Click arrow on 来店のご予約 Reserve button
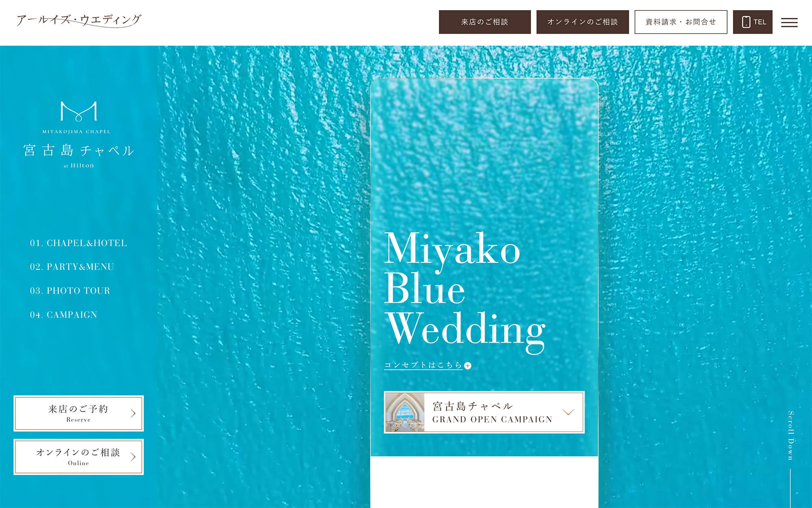Viewport: 812px width, 508px height. 133,414
